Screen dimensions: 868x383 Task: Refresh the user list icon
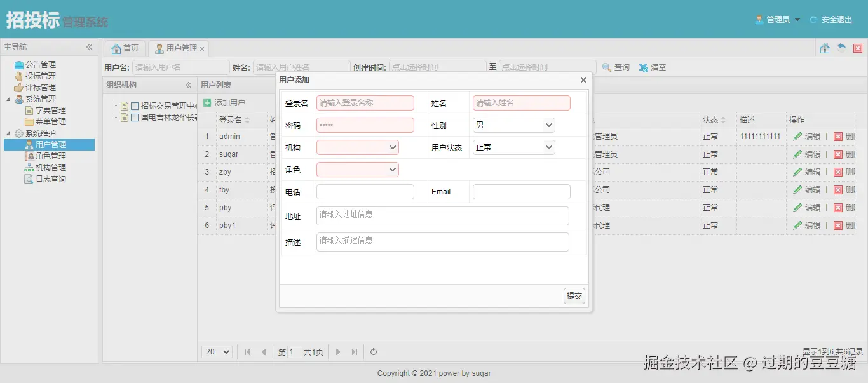[374, 352]
